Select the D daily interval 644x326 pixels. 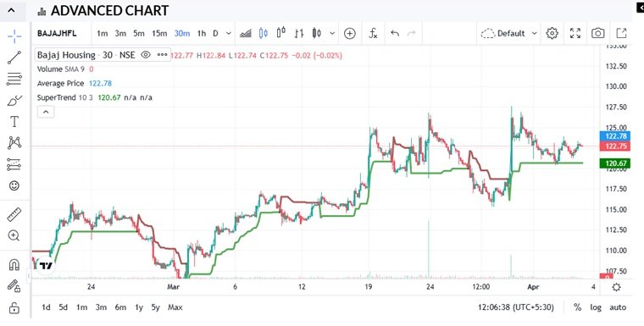[x=215, y=33]
